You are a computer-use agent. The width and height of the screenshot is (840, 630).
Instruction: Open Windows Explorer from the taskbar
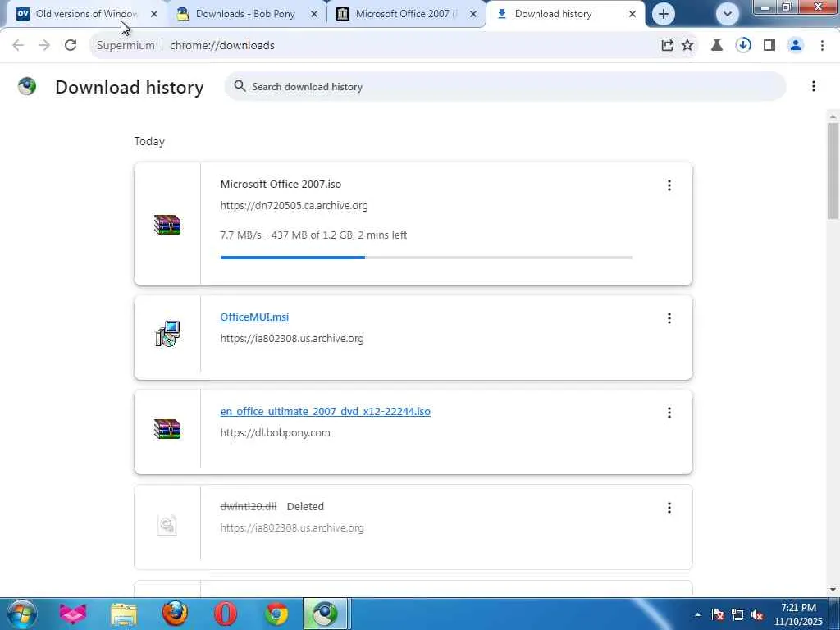(124, 614)
